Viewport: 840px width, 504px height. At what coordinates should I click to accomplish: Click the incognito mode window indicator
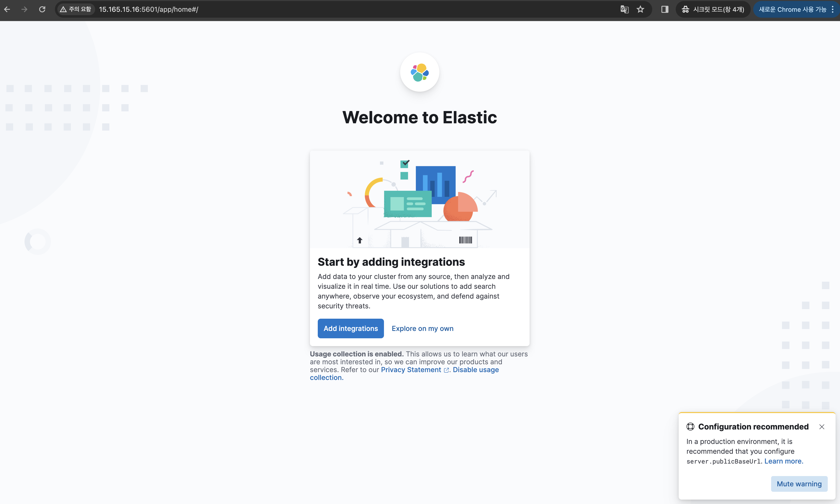pyautogui.click(x=713, y=10)
